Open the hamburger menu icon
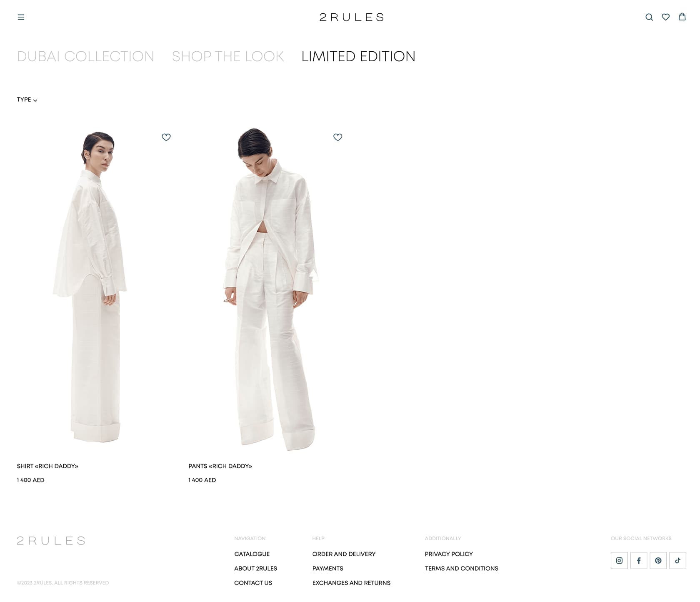 point(21,17)
